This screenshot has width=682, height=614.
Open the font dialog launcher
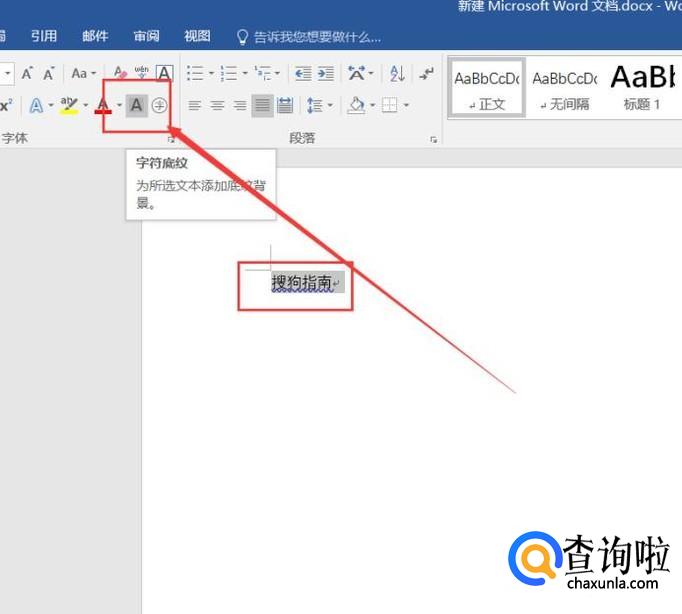tap(171, 140)
